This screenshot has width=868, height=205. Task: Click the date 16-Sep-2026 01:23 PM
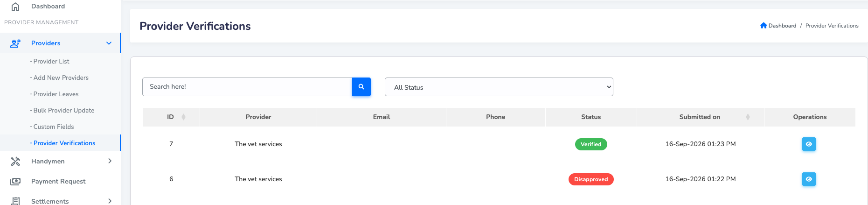(x=701, y=144)
